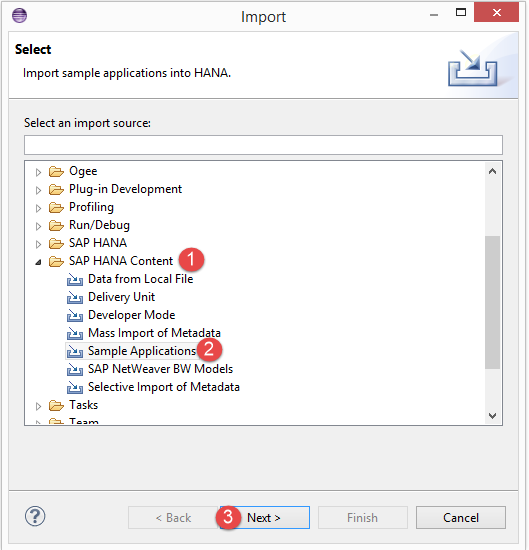529x550 pixels.
Task: Open help with the question mark icon
Action: 35,516
